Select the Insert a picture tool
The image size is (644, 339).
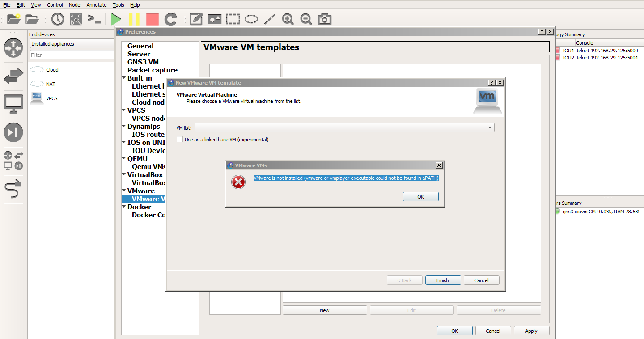(x=215, y=19)
